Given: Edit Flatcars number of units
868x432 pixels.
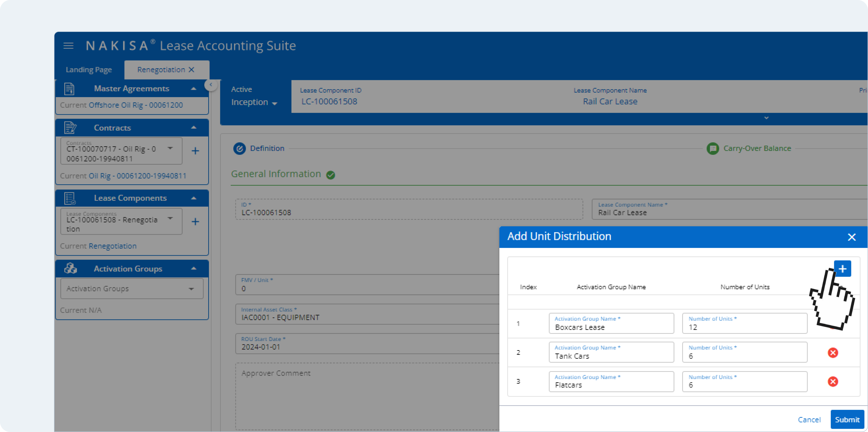Looking at the screenshot, I should (745, 382).
